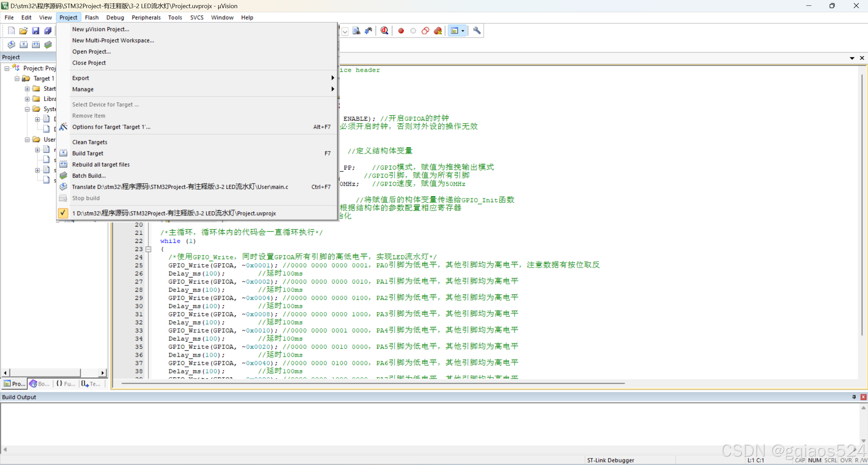This screenshot has height=465, width=868.
Task: Click the Start Debug Session icon
Action: [x=384, y=31]
